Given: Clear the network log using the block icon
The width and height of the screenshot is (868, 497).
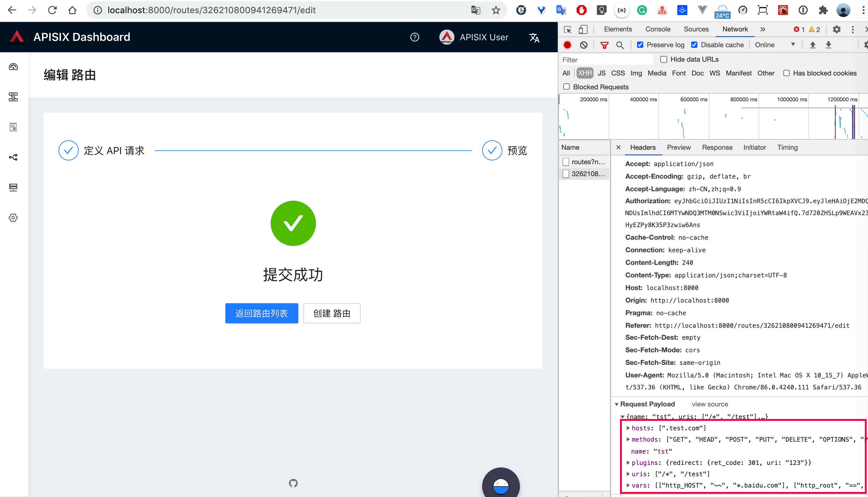Looking at the screenshot, I should [584, 45].
